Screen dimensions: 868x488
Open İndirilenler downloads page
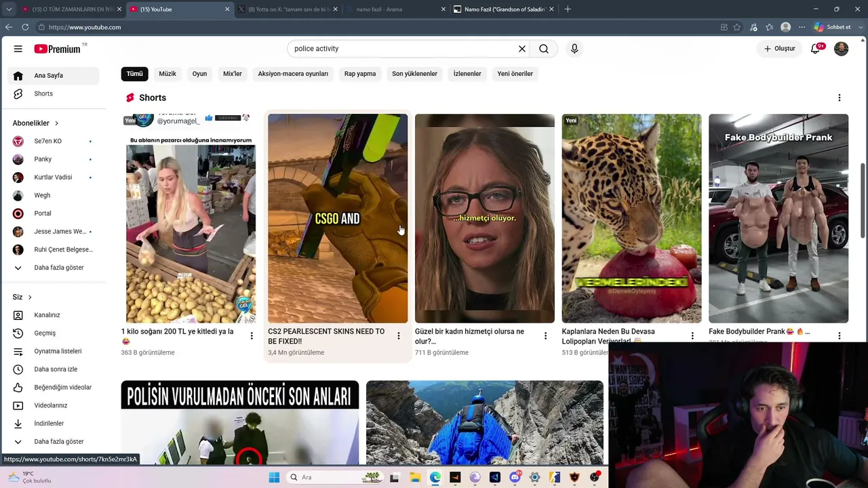pos(53,424)
